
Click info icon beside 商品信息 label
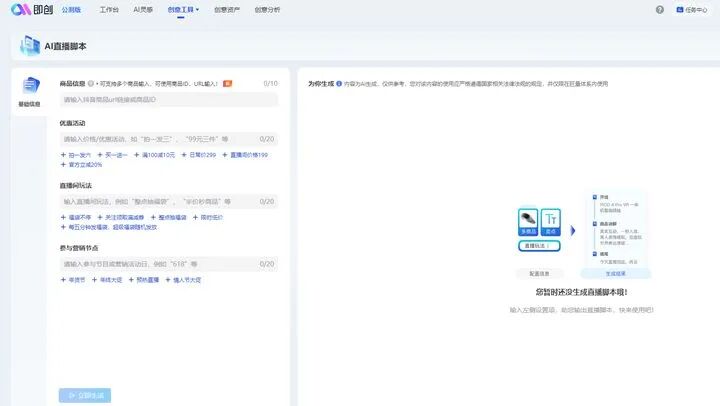pyautogui.click(x=91, y=84)
